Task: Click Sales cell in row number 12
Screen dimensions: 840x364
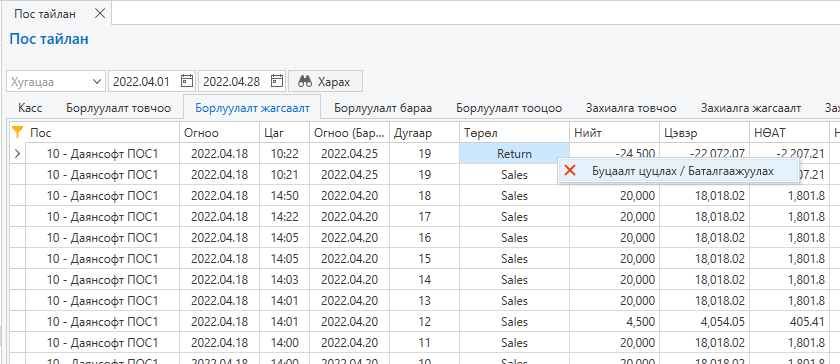Action: (514, 321)
